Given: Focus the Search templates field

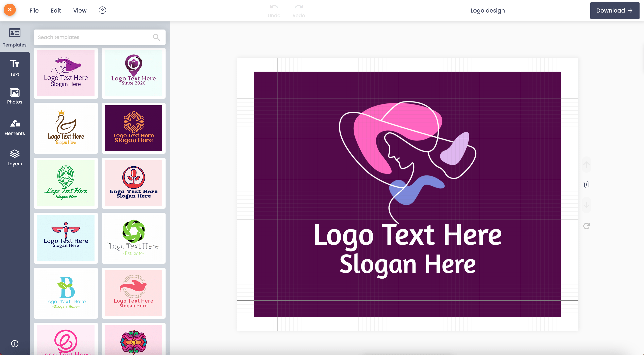Looking at the screenshot, I should 100,37.
